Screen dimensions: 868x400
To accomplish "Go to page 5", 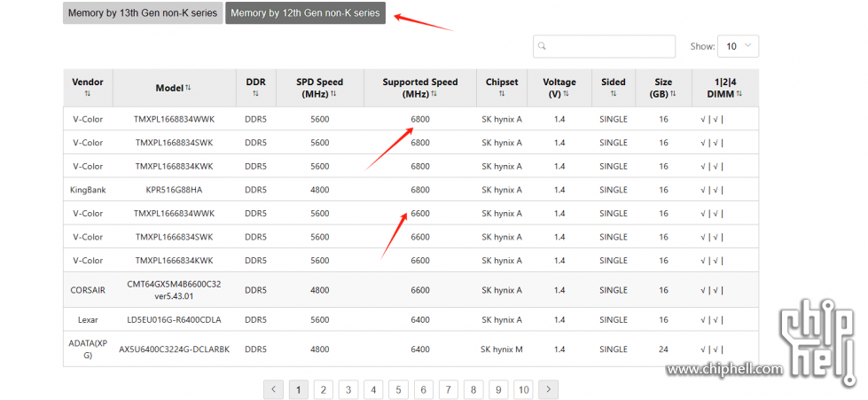I will [x=399, y=390].
